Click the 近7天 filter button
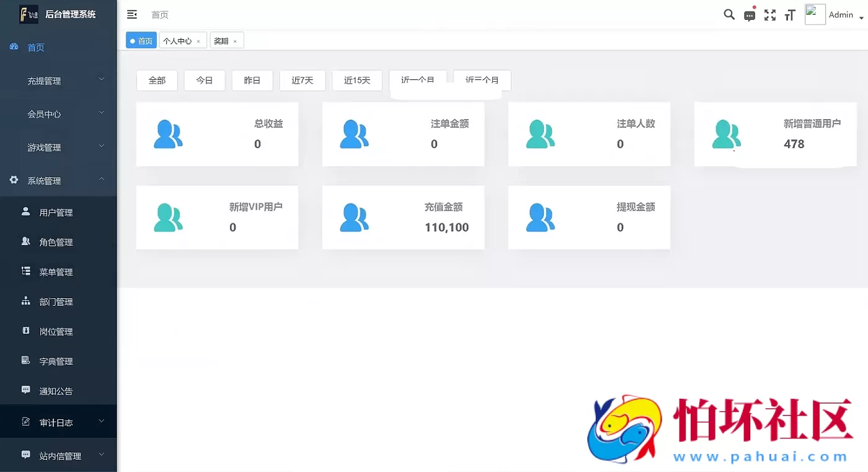The height and width of the screenshot is (472, 868). [x=303, y=80]
